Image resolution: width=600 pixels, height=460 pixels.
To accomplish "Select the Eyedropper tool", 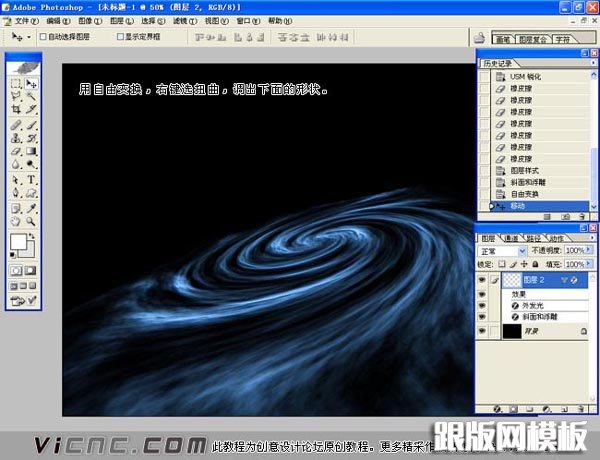I will (x=31, y=208).
